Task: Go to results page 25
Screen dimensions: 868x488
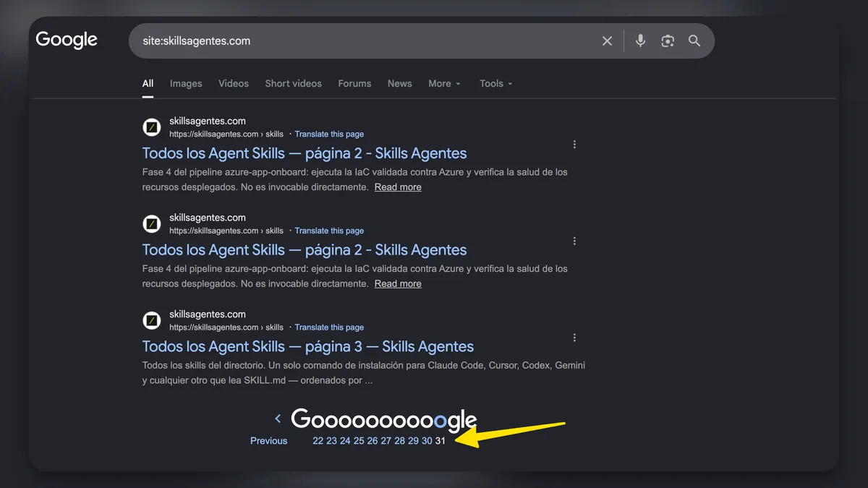Action: 359,441
